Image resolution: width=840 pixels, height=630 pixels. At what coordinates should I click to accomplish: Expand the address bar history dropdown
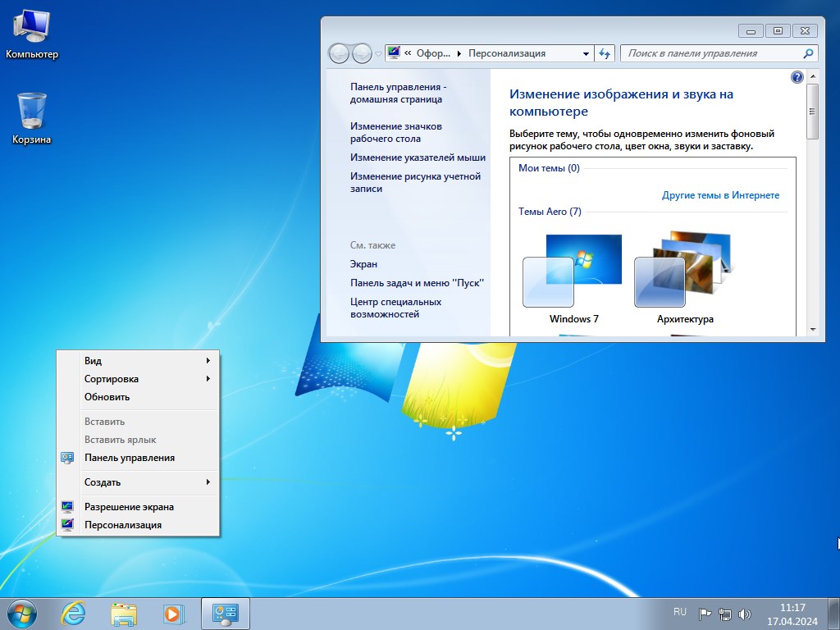click(x=586, y=53)
